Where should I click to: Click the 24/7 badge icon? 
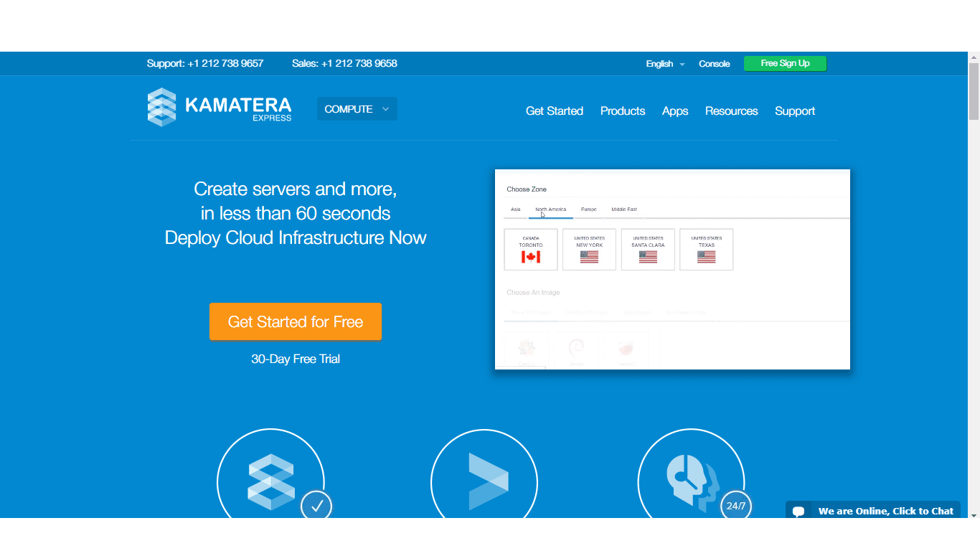click(x=736, y=505)
